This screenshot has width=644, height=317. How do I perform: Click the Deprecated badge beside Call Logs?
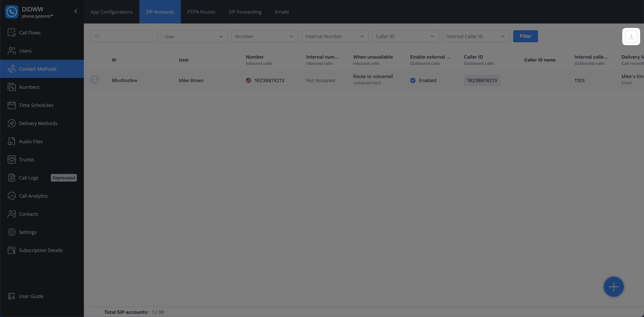pyautogui.click(x=64, y=178)
